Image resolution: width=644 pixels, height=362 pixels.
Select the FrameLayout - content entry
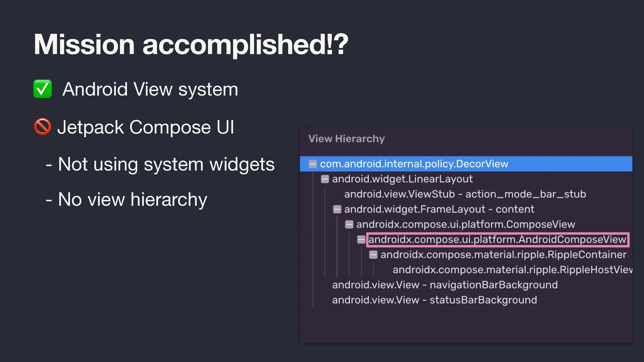pyautogui.click(x=439, y=209)
